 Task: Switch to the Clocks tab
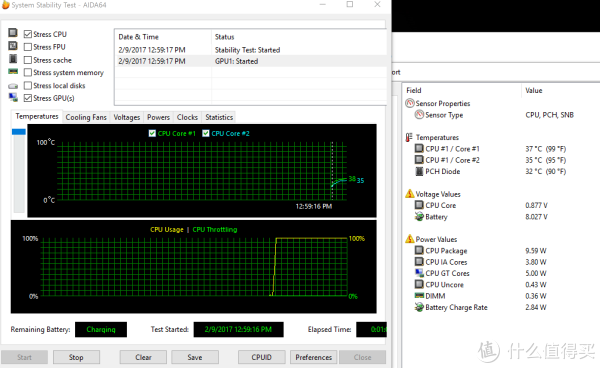click(x=187, y=117)
